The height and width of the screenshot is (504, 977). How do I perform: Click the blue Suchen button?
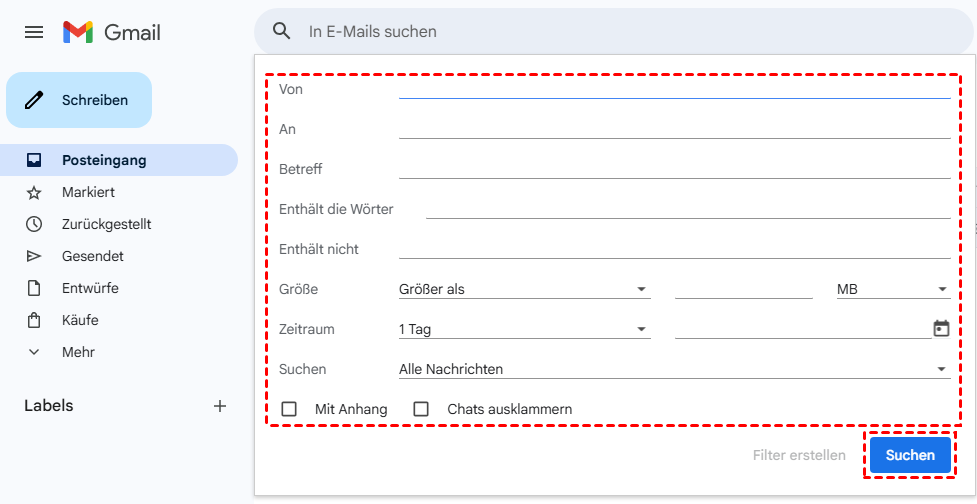point(910,455)
